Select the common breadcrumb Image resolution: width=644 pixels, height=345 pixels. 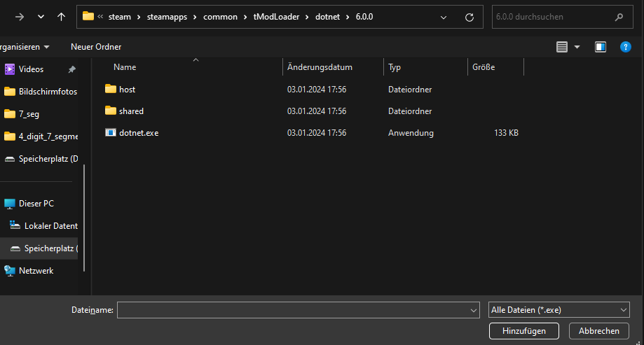(220, 17)
